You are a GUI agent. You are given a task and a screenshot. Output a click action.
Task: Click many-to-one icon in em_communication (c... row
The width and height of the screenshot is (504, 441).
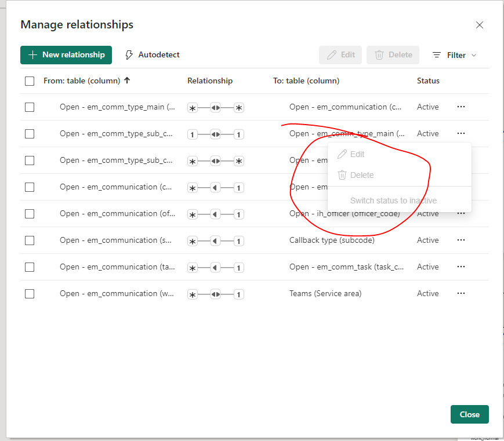[x=216, y=188]
